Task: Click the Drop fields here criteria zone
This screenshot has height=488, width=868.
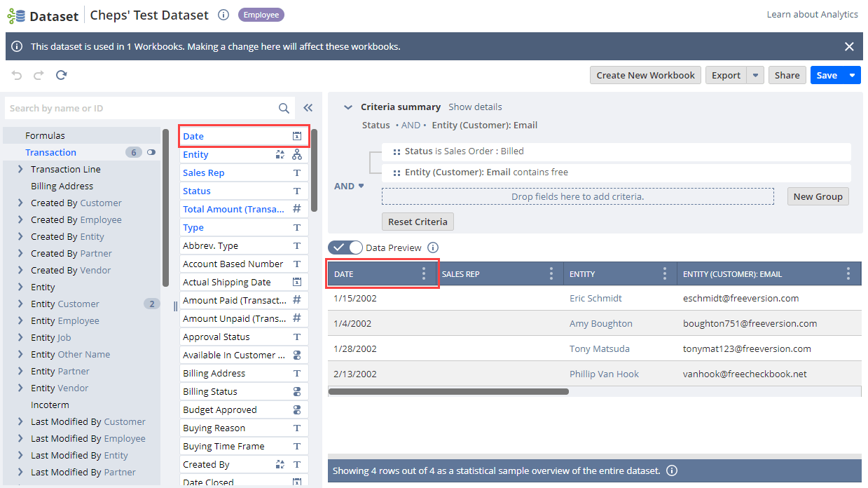Action: point(578,196)
